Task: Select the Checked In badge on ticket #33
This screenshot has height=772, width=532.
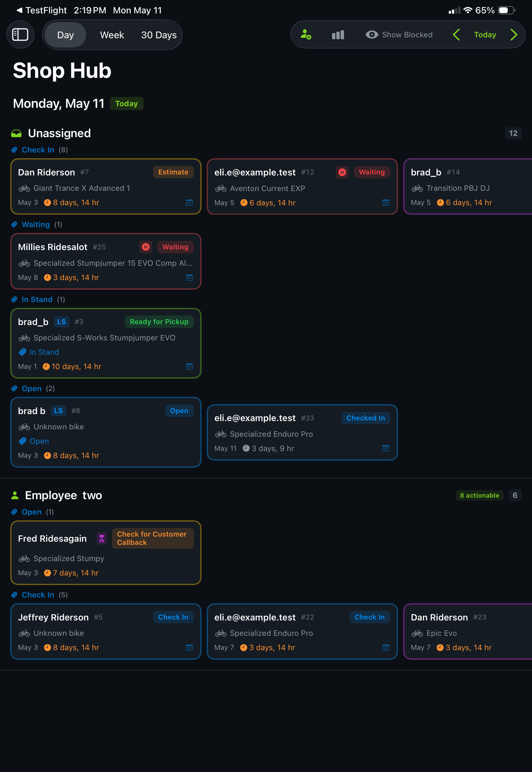Action: point(365,418)
